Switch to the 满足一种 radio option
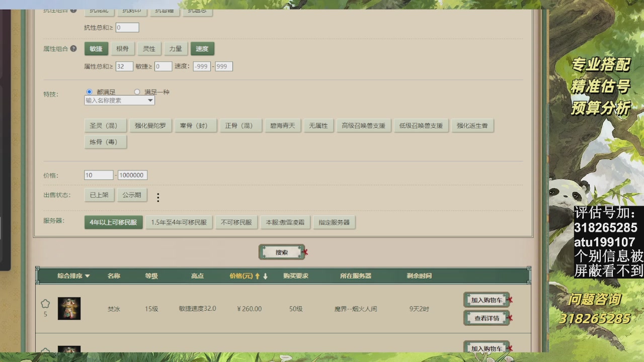Viewport: 644px width, 362px height. (x=137, y=92)
